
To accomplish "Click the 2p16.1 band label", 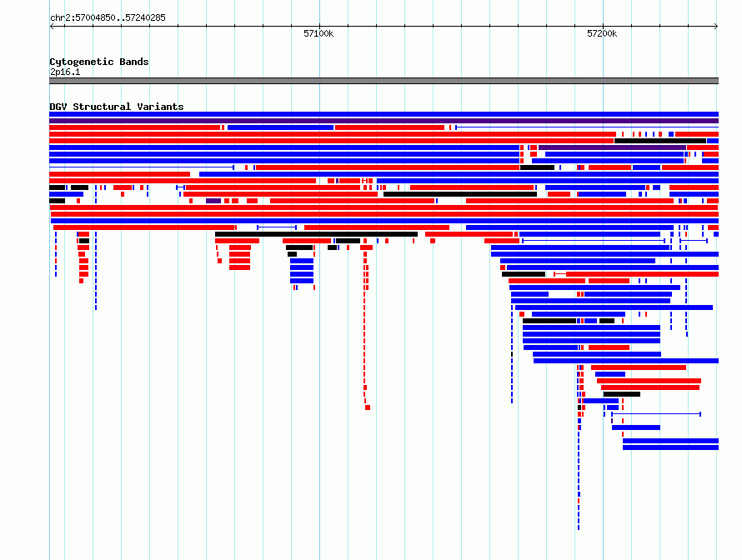I will coord(65,72).
